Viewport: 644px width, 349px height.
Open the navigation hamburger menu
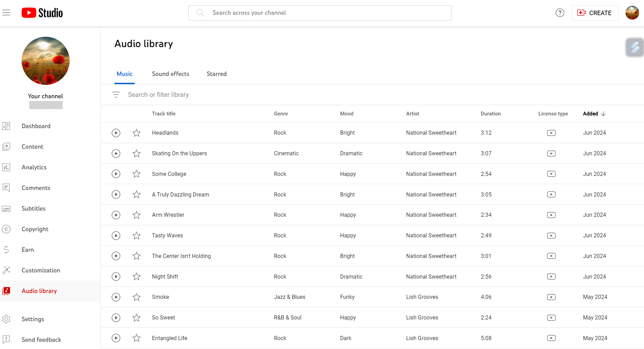(6, 12)
